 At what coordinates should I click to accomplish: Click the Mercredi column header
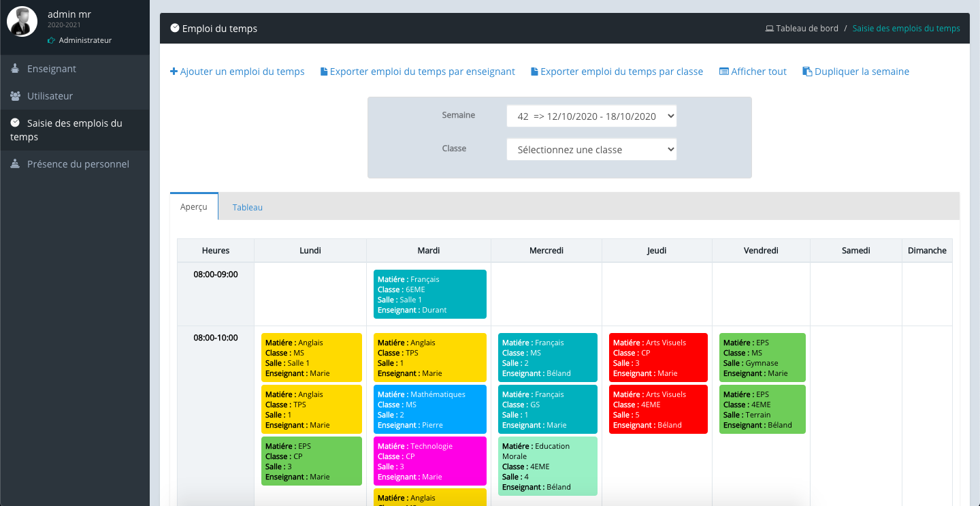(x=546, y=251)
